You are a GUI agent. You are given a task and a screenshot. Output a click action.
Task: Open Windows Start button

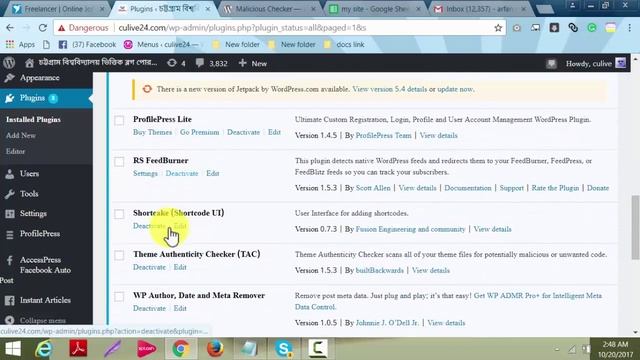click(13, 349)
